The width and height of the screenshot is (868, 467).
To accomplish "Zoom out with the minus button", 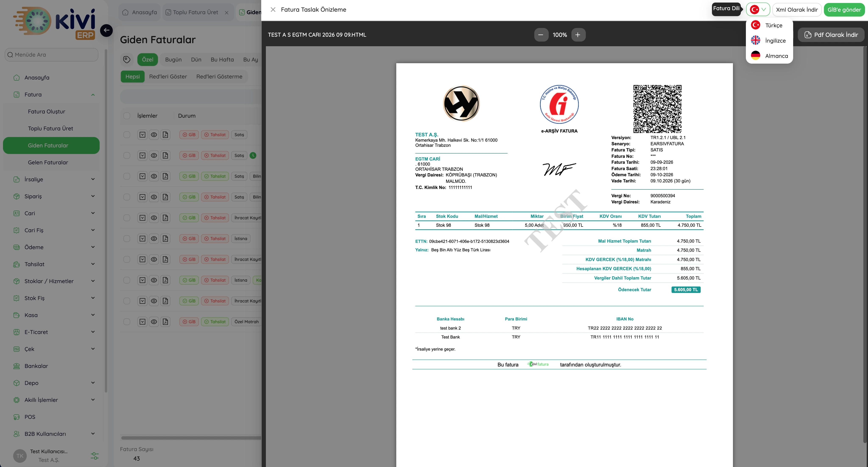I will point(541,35).
